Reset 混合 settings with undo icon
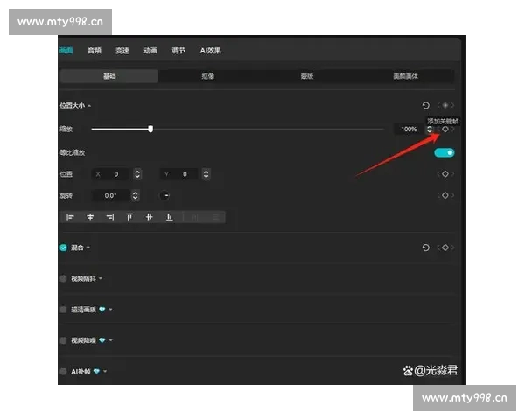525x420 pixels. (x=425, y=248)
